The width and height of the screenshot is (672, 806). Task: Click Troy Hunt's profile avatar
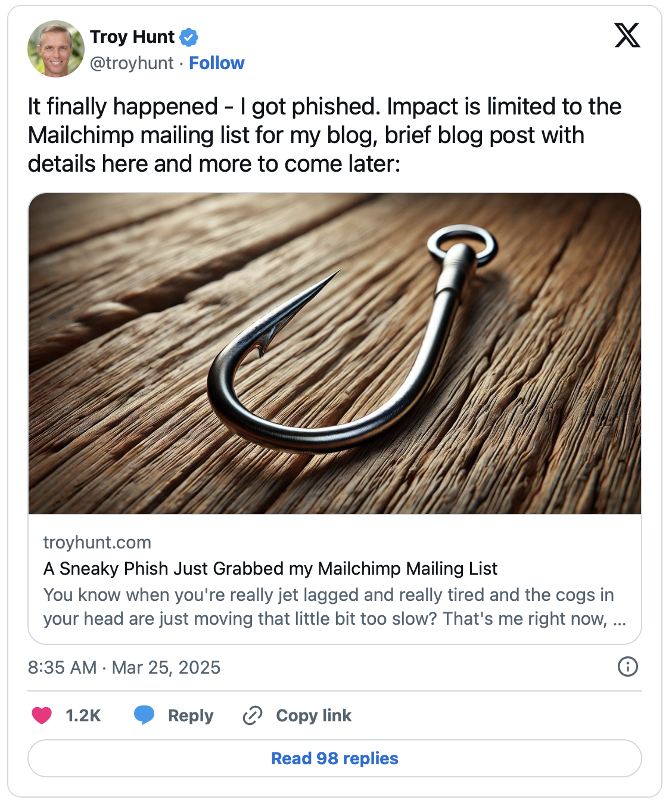pyautogui.click(x=56, y=49)
